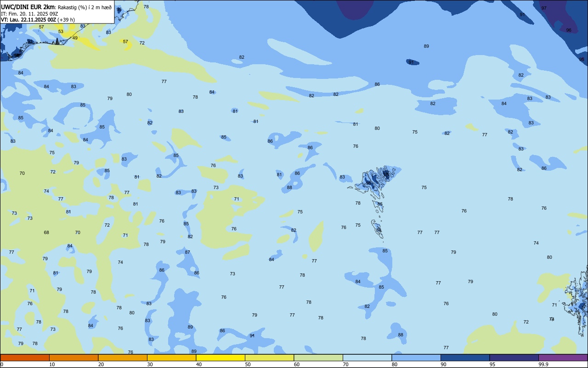Pick the 50–60 legend color segment
The height and width of the screenshot is (368, 588).
(269, 357)
